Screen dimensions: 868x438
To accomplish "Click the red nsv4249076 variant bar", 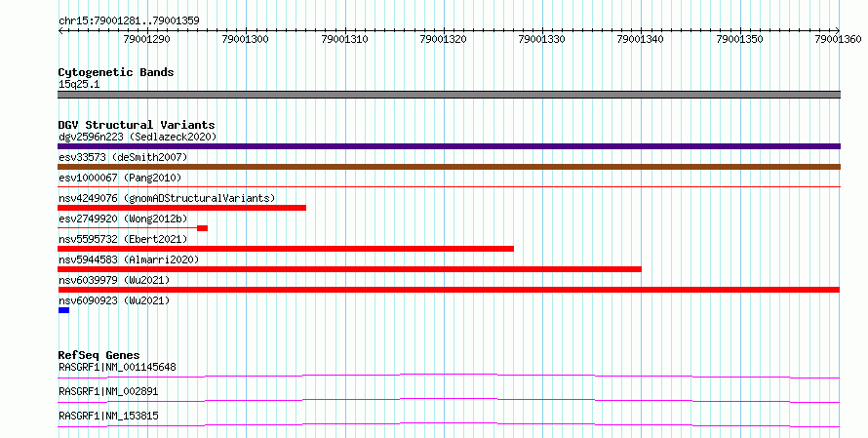I will 181,208.
